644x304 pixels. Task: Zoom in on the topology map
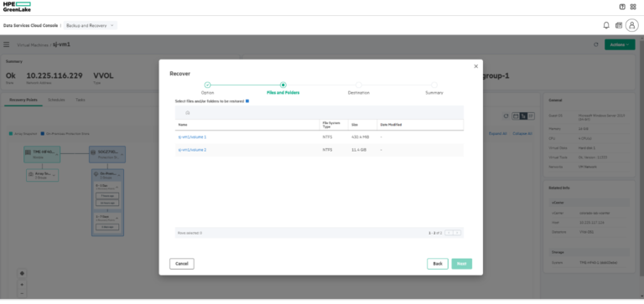pyautogui.click(x=22, y=284)
